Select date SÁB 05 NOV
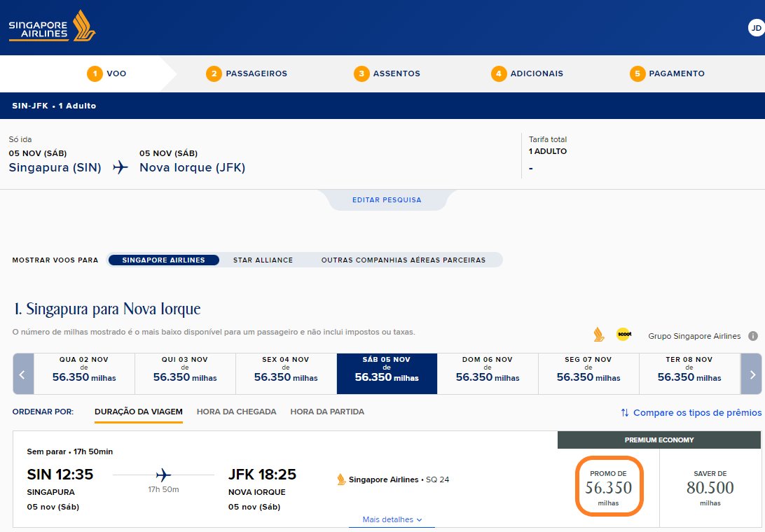The width and height of the screenshot is (765, 532). (387, 374)
